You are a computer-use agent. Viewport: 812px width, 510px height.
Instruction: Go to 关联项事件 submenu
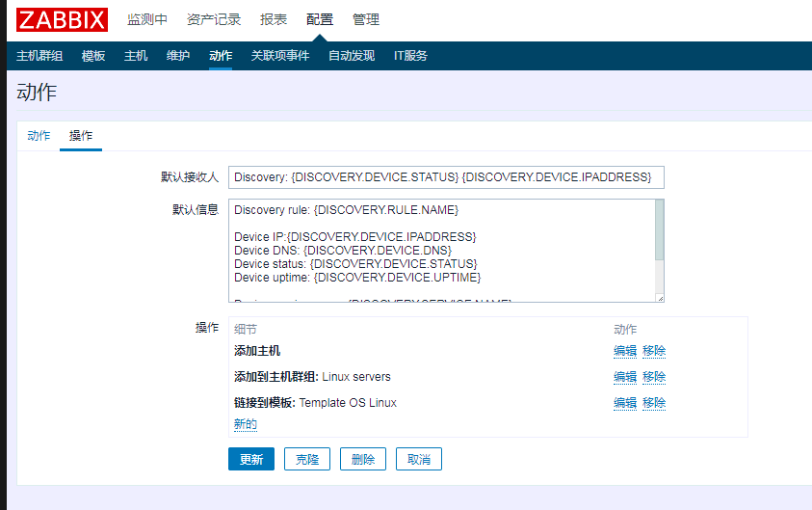coord(280,56)
